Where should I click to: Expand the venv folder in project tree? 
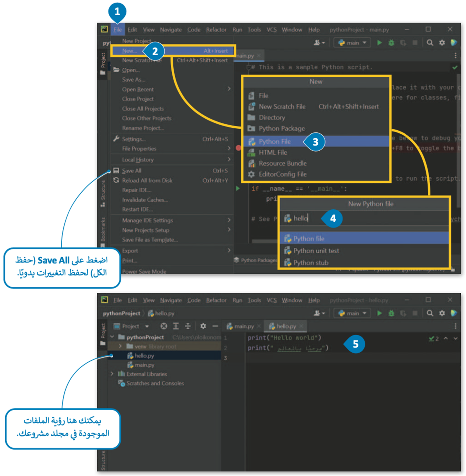[120, 346]
